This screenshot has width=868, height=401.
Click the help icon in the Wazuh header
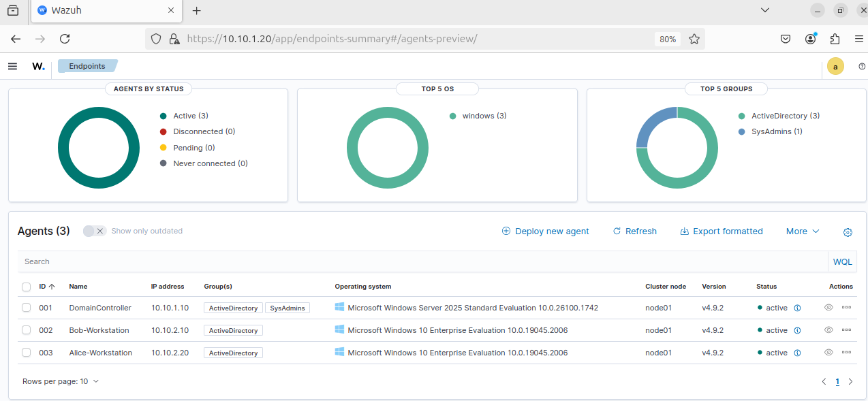tap(862, 66)
